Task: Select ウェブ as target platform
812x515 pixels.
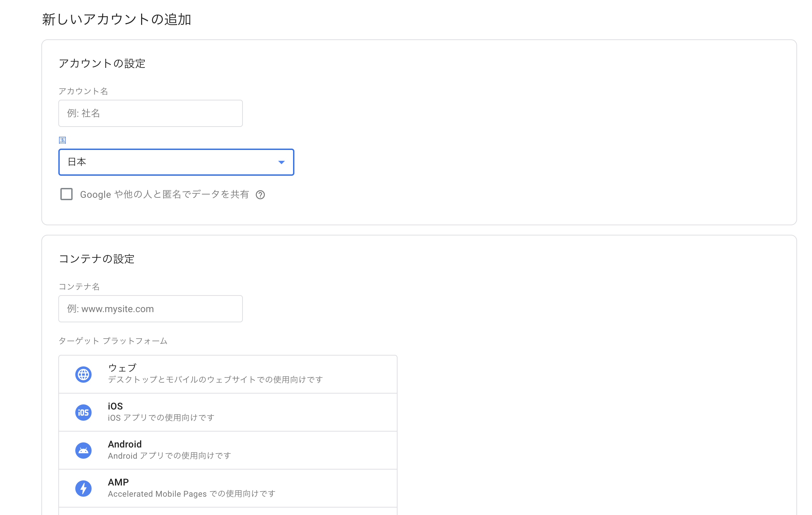Action: pos(122,368)
